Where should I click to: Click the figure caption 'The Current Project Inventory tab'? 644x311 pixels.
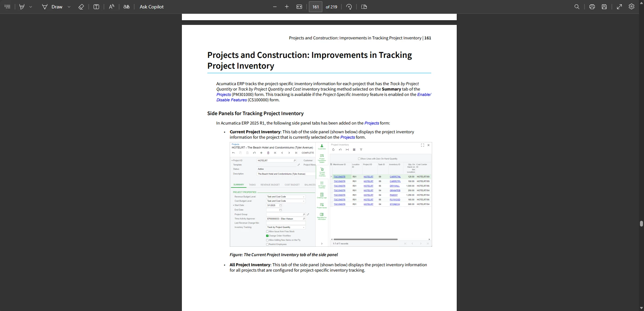(x=284, y=255)
